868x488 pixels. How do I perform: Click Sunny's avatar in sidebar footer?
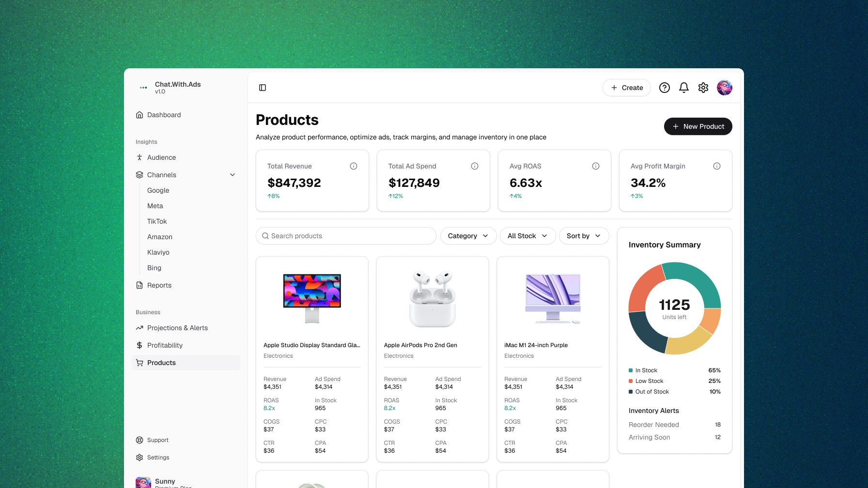coord(143,483)
